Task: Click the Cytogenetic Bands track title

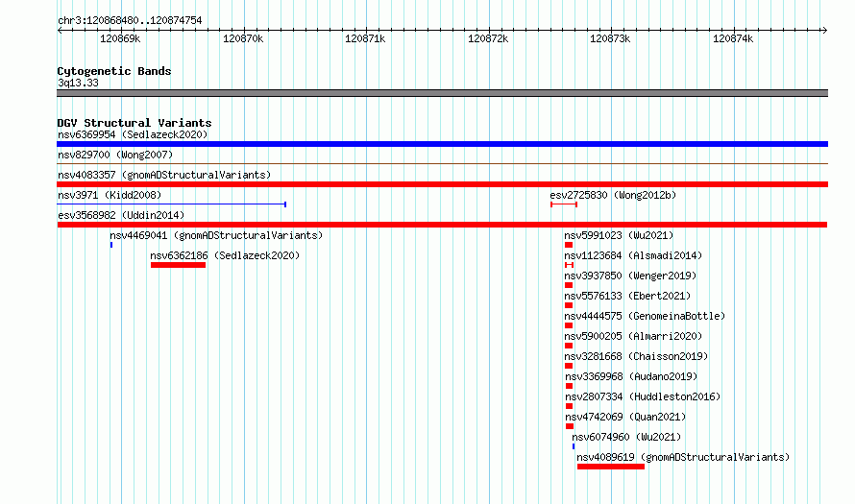Action: 114,71
